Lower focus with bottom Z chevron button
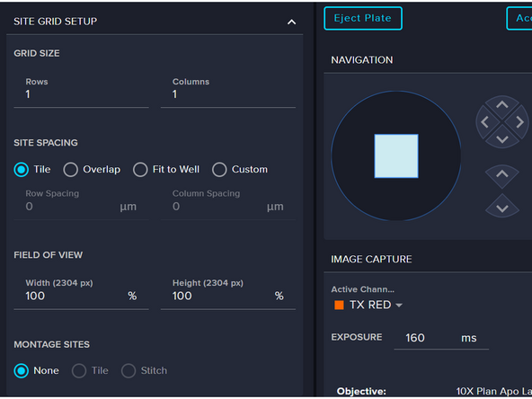This screenshot has height=399, width=532. click(x=502, y=208)
